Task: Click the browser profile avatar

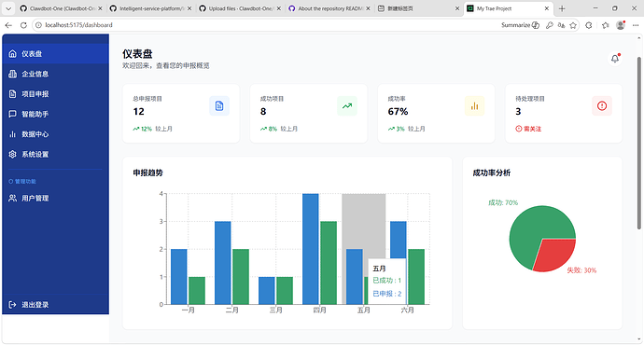Action: 621,25
